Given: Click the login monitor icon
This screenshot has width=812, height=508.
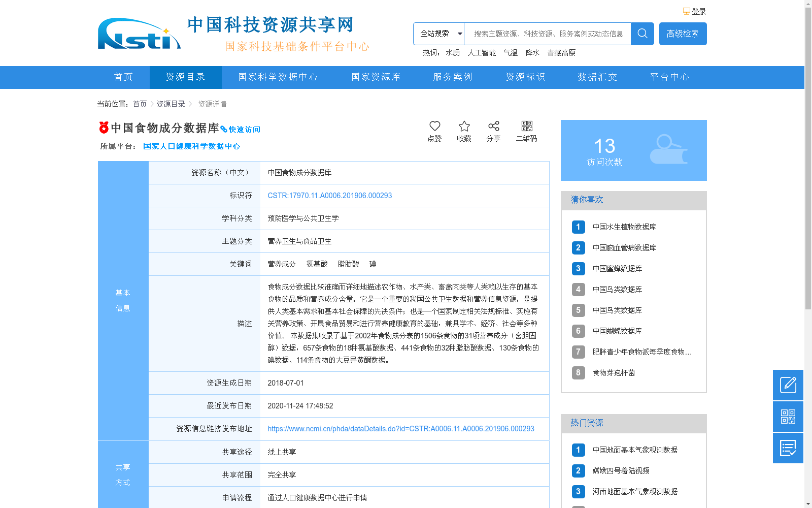Looking at the screenshot, I should tap(686, 11).
